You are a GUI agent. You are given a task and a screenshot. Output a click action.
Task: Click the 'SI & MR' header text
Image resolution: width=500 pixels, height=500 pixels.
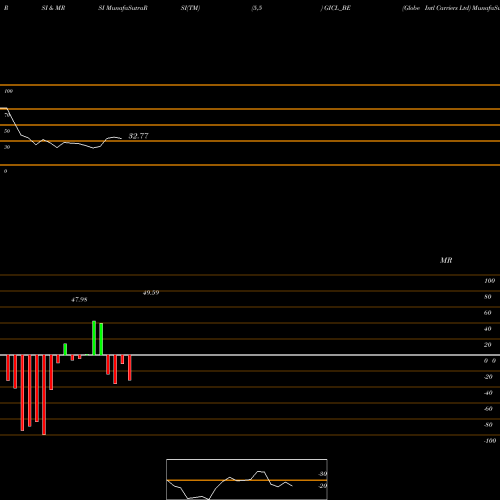click(53, 8)
